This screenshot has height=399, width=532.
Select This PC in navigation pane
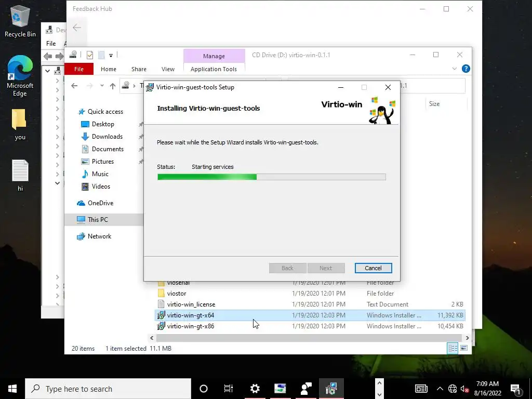tap(104, 220)
